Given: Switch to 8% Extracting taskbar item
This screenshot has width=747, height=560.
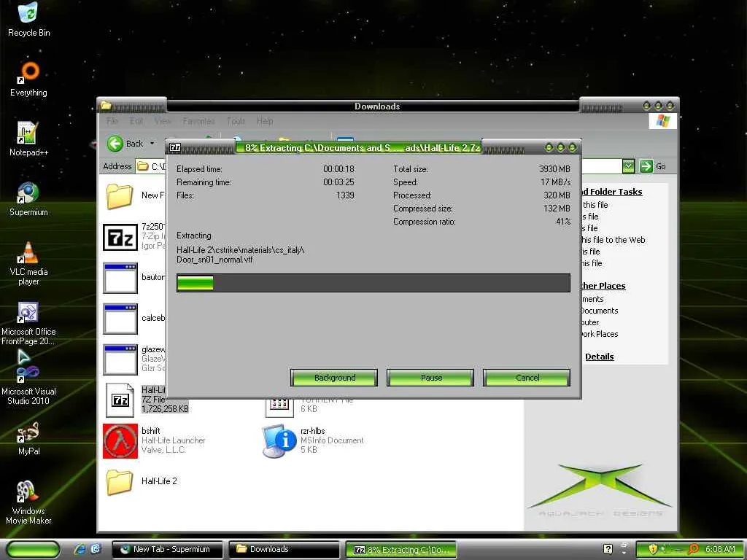Looking at the screenshot, I should 400,550.
